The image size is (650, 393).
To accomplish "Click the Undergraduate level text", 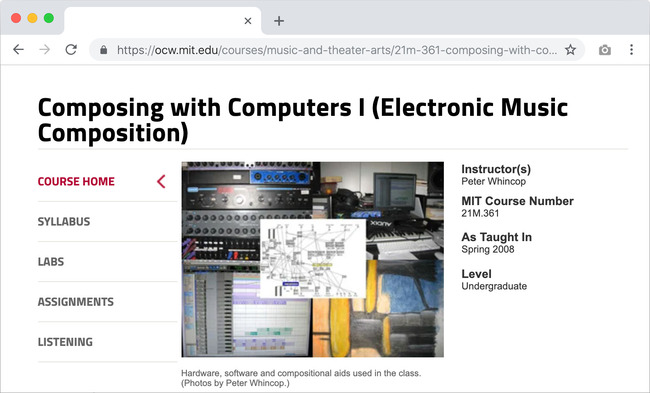I will click(x=494, y=286).
